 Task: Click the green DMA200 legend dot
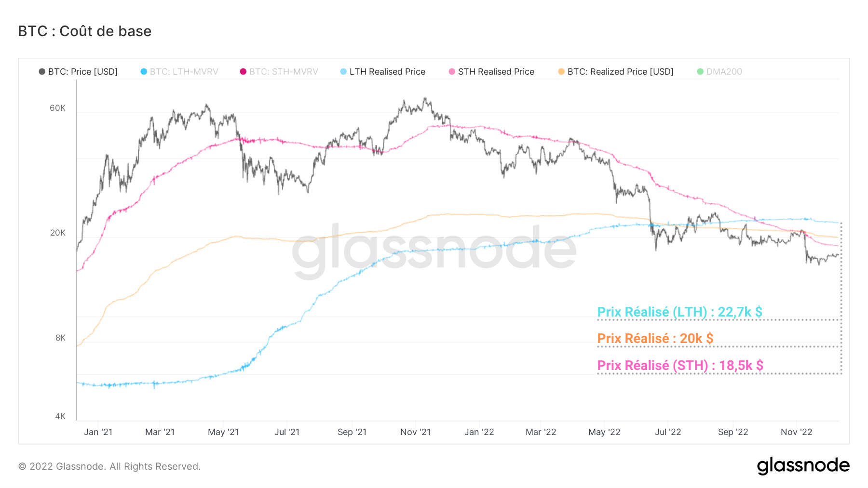click(x=700, y=72)
